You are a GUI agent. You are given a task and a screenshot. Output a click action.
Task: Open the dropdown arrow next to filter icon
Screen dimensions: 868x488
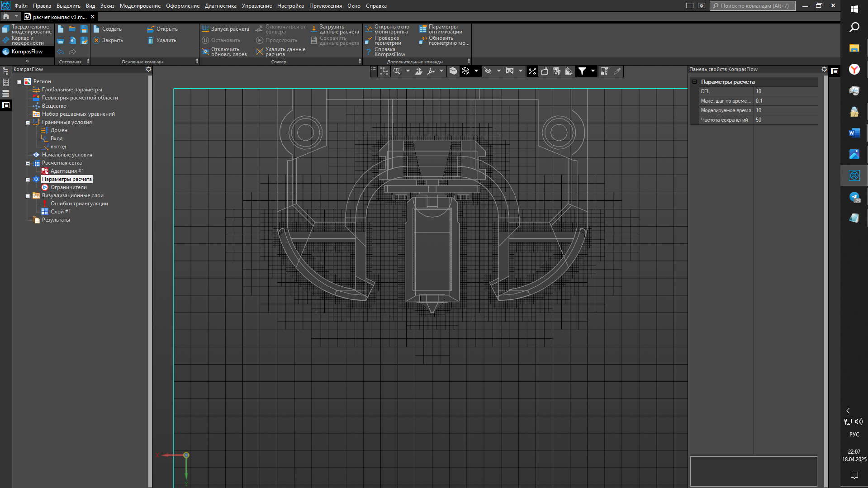593,71
